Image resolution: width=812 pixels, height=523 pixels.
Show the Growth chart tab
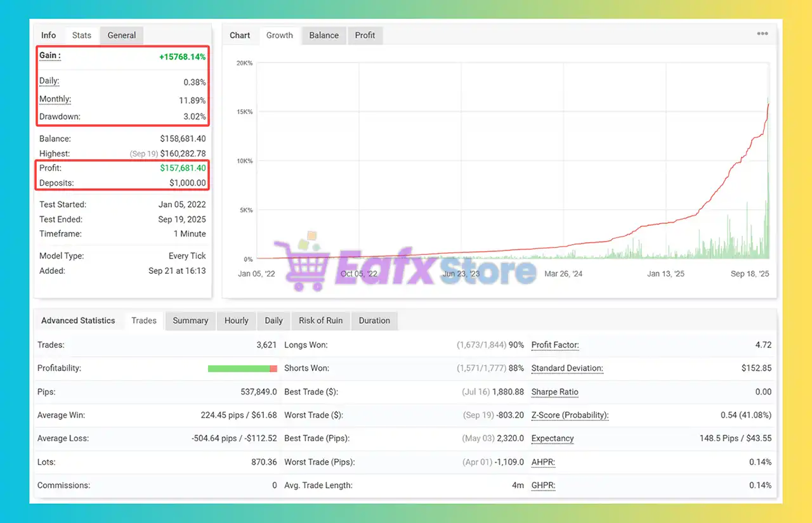click(x=279, y=36)
